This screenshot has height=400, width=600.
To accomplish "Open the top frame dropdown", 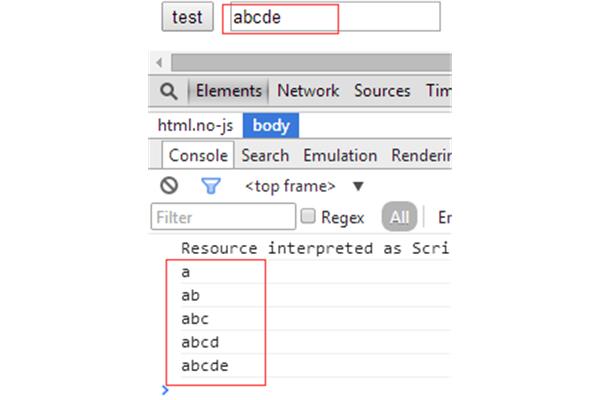I will pos(290,186).
